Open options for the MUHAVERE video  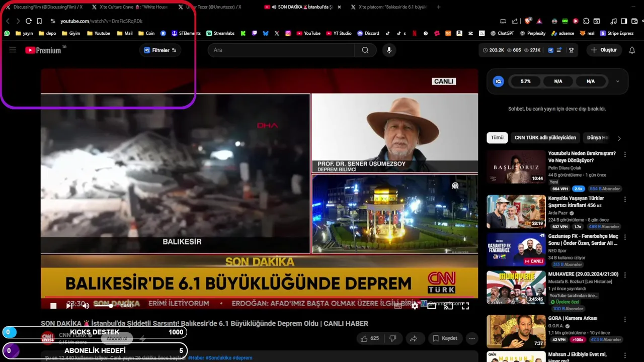pos(625,276)
